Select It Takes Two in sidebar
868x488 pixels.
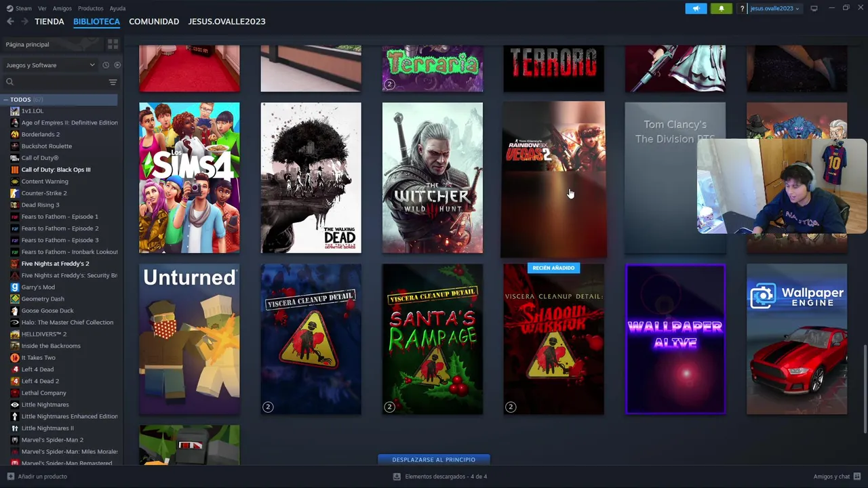(38, 357)
